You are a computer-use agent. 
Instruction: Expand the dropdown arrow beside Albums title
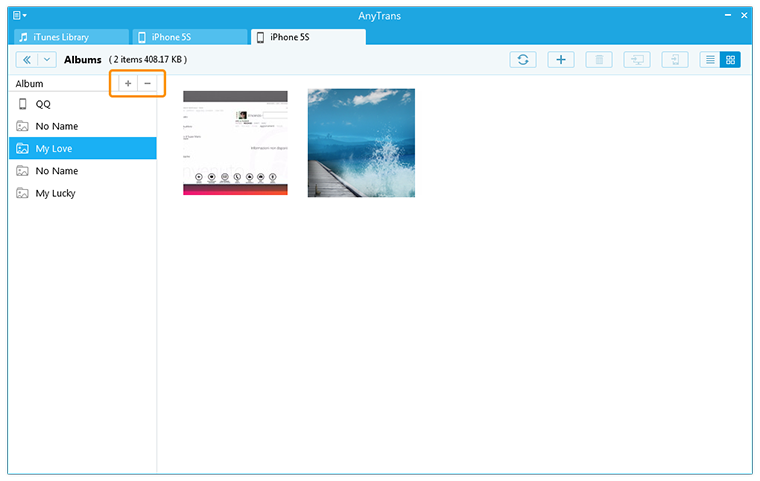tap(47, 60)
